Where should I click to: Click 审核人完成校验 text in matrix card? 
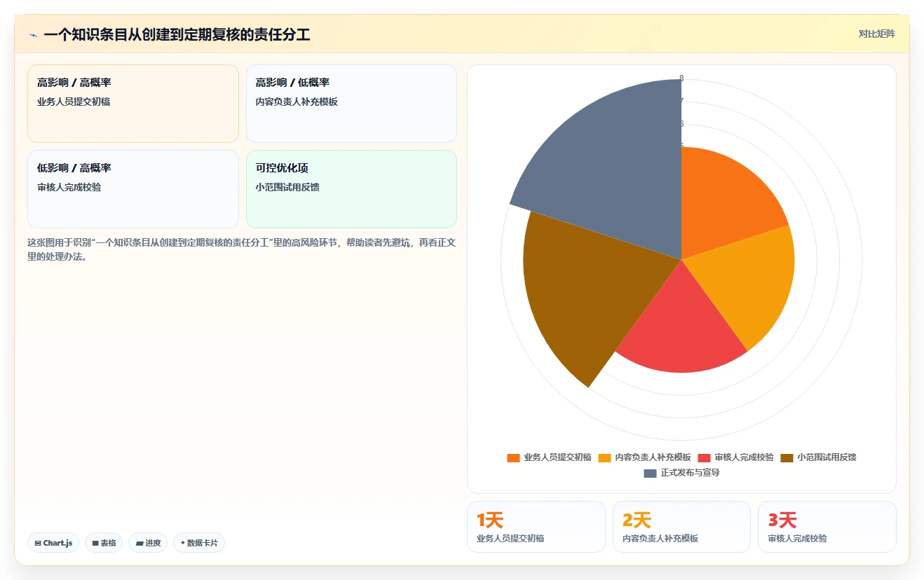[69, 188]
